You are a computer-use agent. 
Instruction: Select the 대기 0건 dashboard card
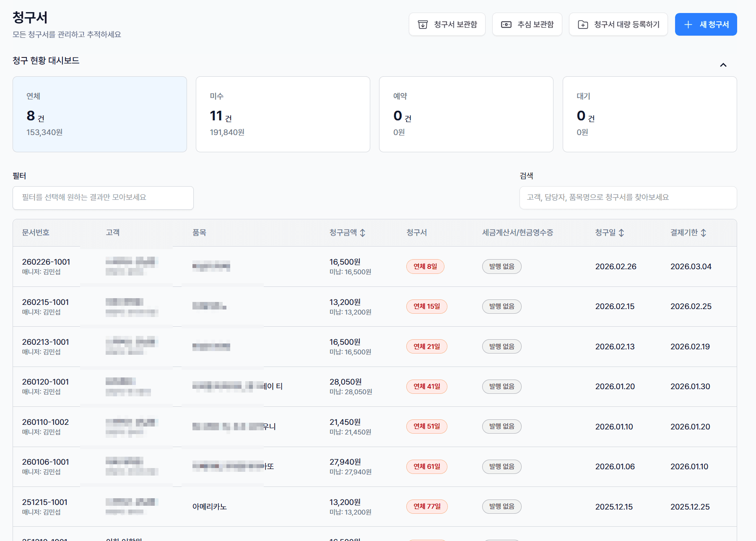coord(650,114)
